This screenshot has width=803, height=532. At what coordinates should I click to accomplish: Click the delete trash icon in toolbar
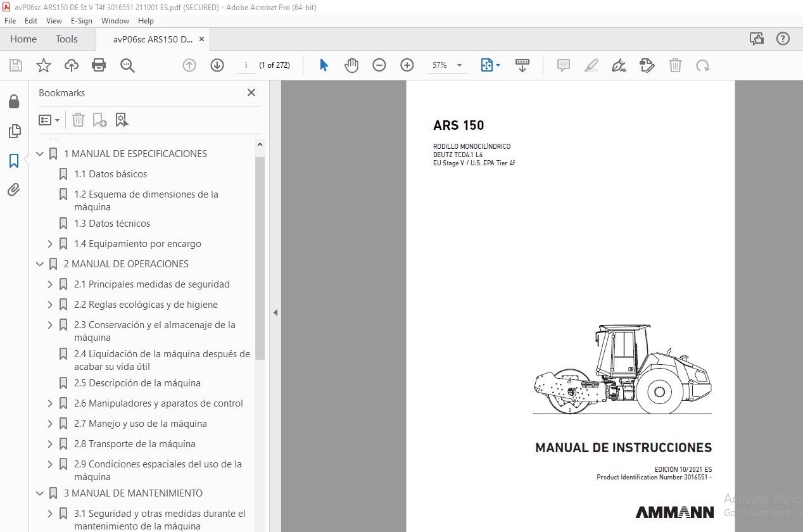point(675,65)
